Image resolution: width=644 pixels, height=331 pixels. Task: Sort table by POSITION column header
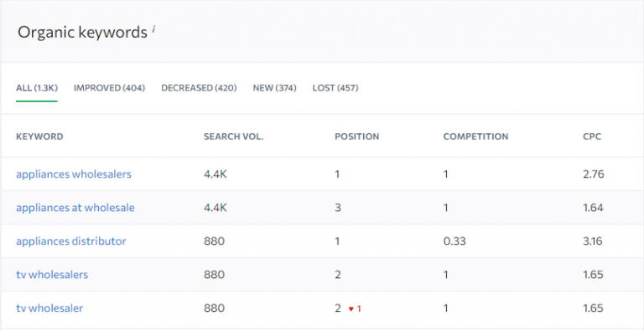357,137
